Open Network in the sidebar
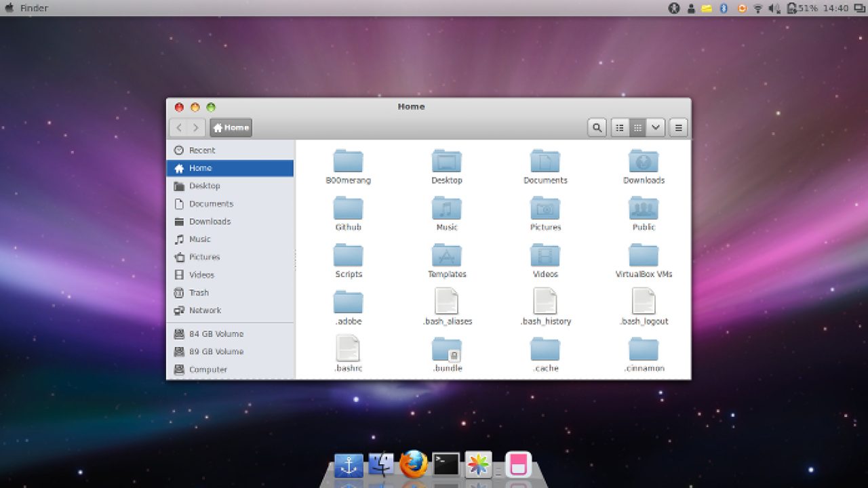Viewport: 868px width, 488px height. [x=230, y=310]
